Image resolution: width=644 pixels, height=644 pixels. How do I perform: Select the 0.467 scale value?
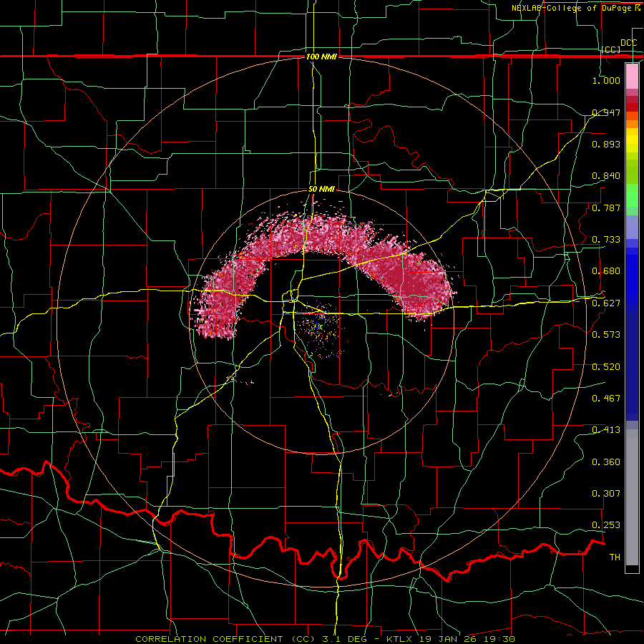(x=606, y=399)
